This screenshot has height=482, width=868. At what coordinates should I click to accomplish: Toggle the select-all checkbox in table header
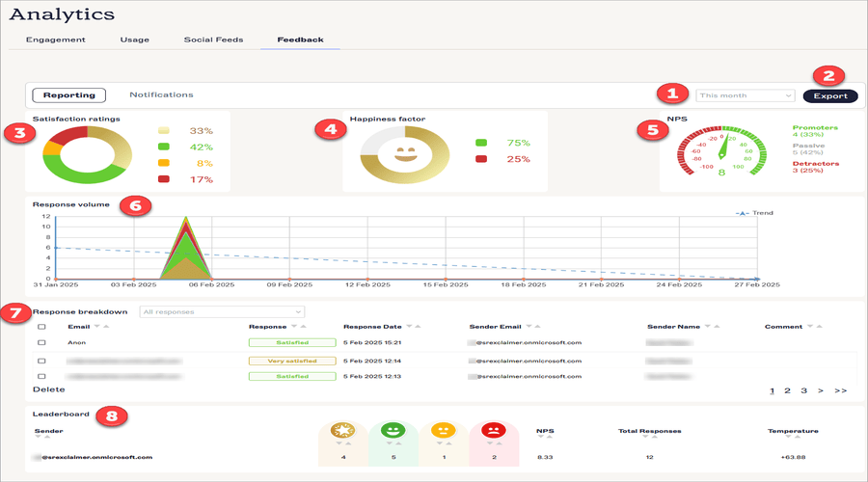41,327
